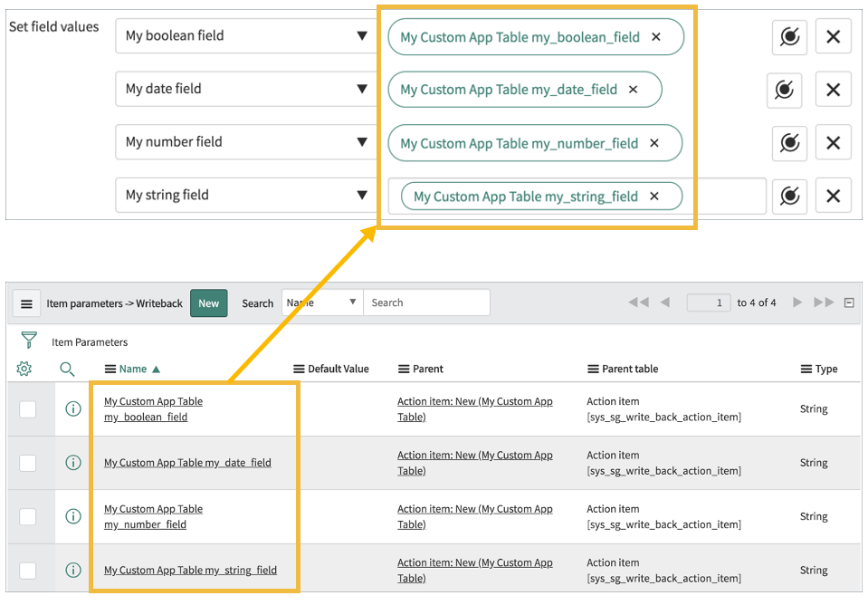Open the data pill picker beside My boolean field
The height and width of the screenshot is (605, 868).
(x=788, y=37)
